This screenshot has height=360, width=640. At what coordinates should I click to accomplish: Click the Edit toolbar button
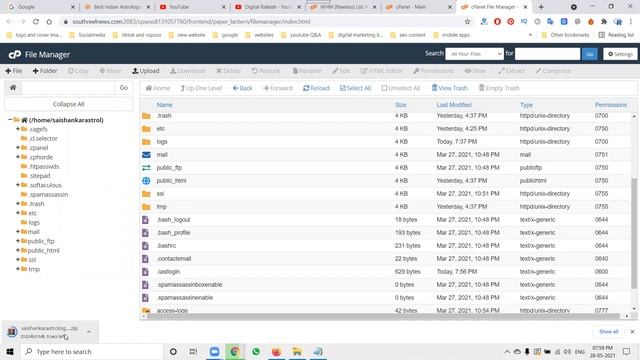tap(341, 71)
